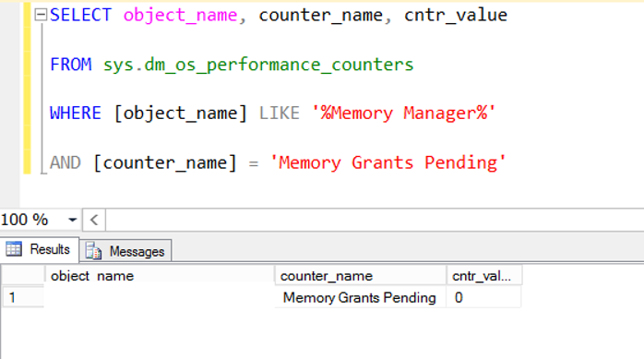Place cursor on sys.dm_os_performance_counters text
This screenshot has height=359, width=644.
258,65
